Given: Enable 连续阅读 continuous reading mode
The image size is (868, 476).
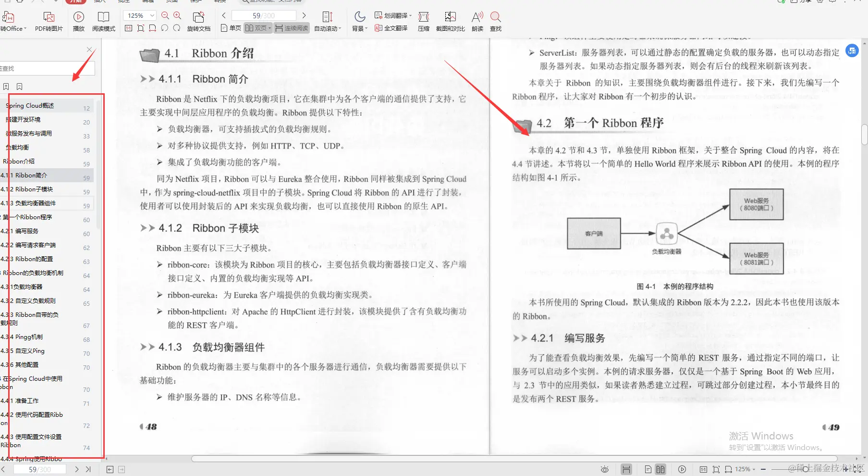Looking at the screenshot, I should [291, 28].
